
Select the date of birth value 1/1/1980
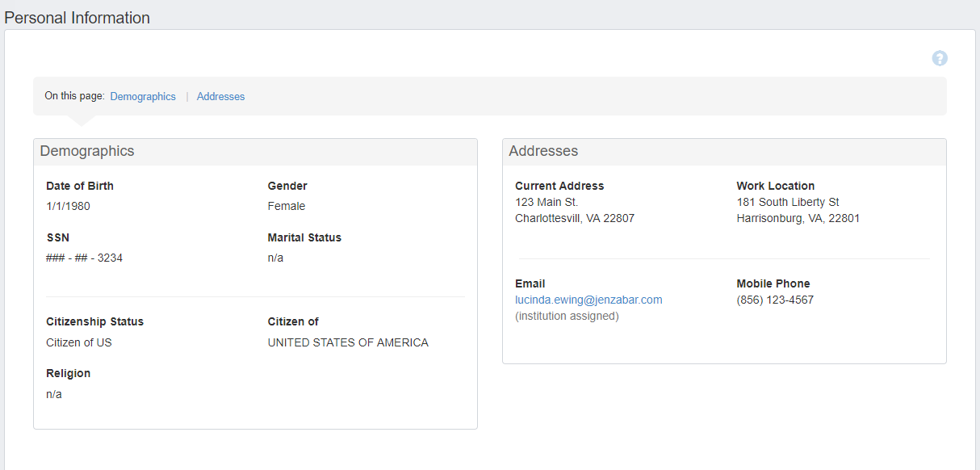69,206
